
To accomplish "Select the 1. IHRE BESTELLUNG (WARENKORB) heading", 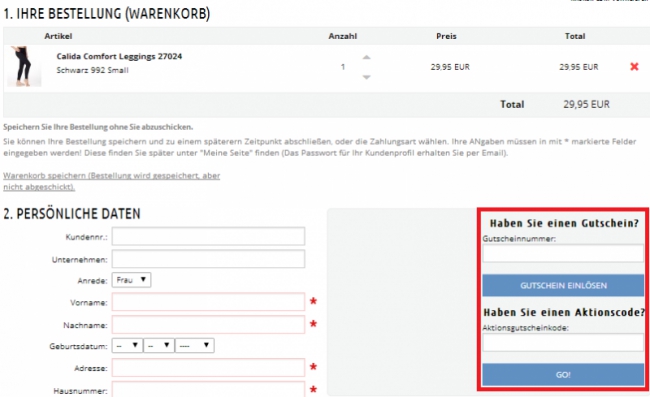I will point(107,14).
